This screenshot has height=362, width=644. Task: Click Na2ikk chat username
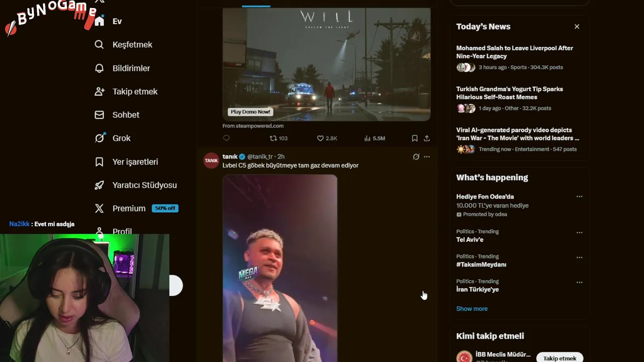tap(19, 224)
